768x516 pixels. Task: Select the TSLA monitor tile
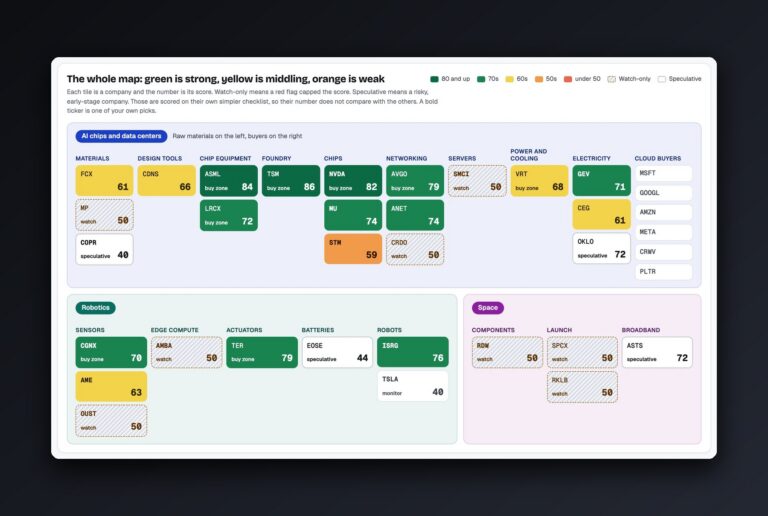point(413,386)
